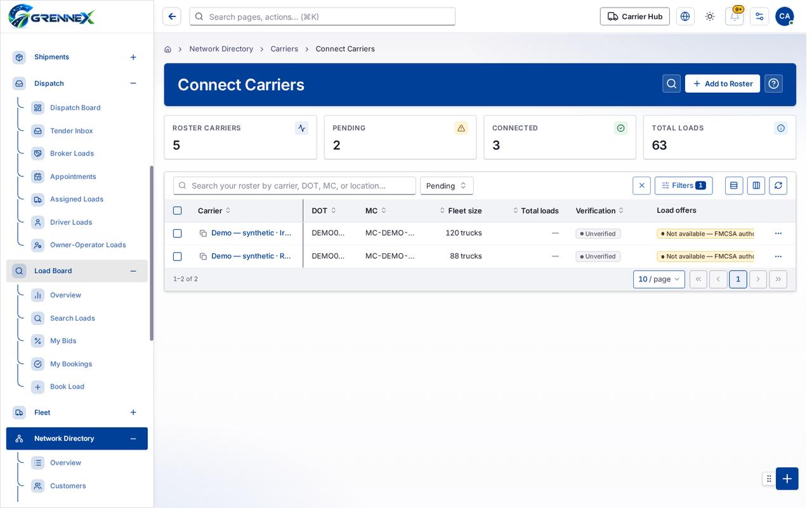
Task: Expand the Fleet sidebar section
Action: [133, 413]
